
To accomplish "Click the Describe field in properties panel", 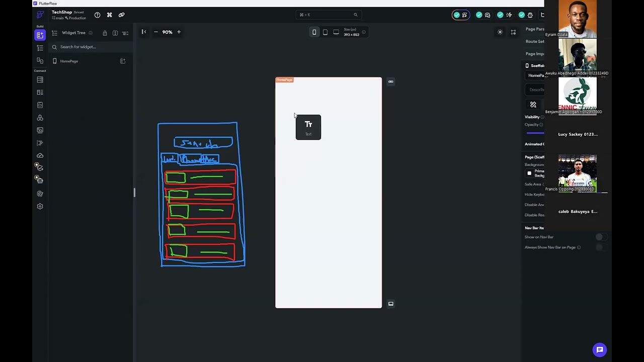I will (535, 89).
